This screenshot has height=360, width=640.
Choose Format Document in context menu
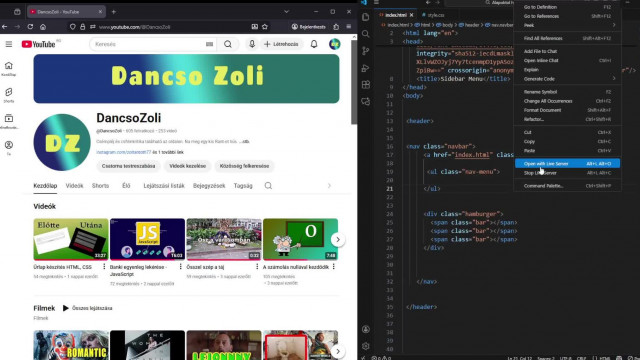[567, 110]
